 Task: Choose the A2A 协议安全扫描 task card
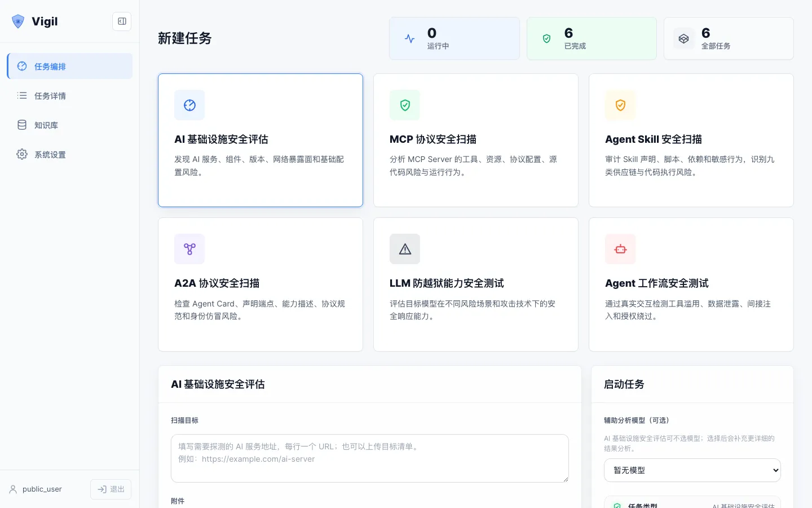coord(261,284)
